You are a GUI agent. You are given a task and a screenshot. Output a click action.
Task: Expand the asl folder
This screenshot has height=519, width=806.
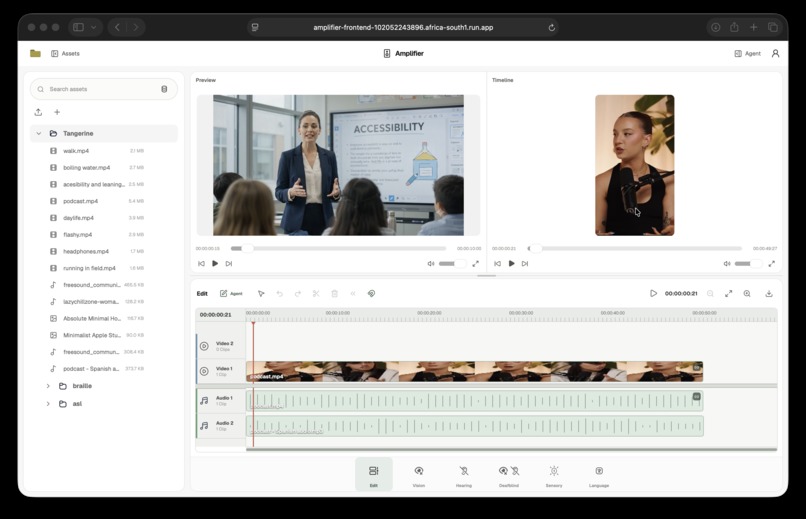pyautogui.click(x=48, y=404)
